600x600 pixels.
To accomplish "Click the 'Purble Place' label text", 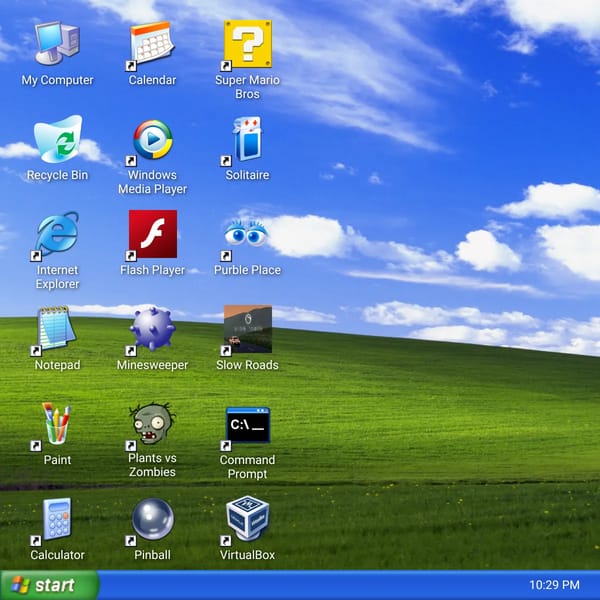I will tap(247, 270).
